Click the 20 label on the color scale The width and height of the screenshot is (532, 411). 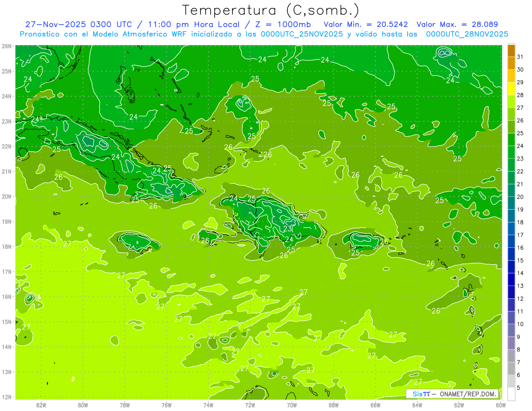(x=520, y=197)
